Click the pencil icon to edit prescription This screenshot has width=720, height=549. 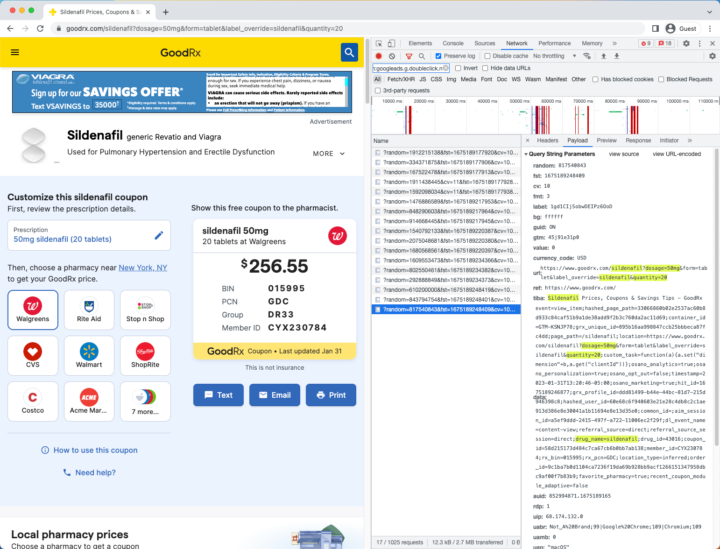coord(159,235)
